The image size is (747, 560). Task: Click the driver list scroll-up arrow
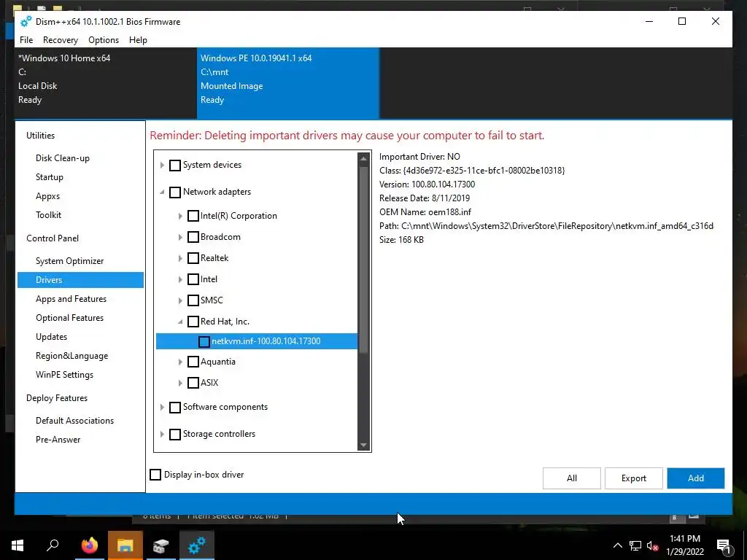tap(363, 158)
